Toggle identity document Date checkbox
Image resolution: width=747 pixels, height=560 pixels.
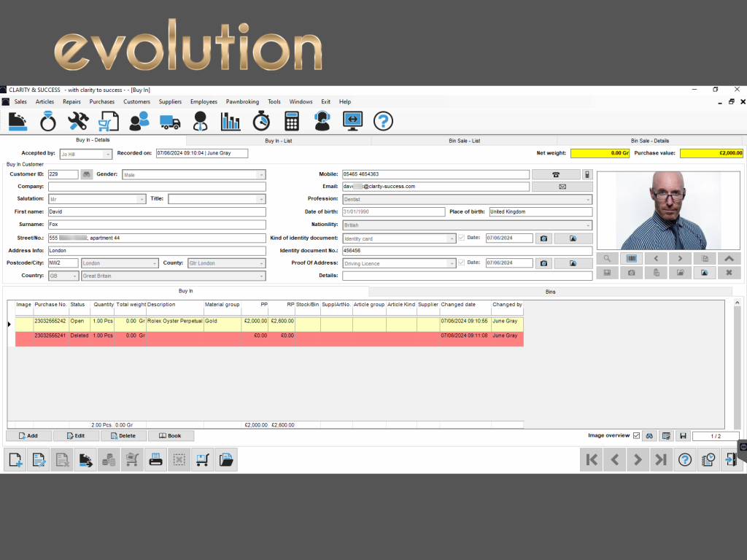click(461, 238)
